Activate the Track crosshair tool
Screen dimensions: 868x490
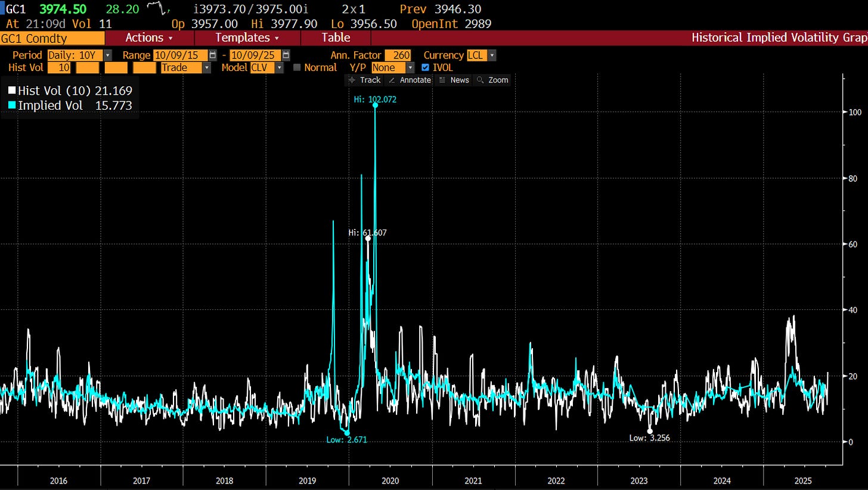click(x=364, y=80)
